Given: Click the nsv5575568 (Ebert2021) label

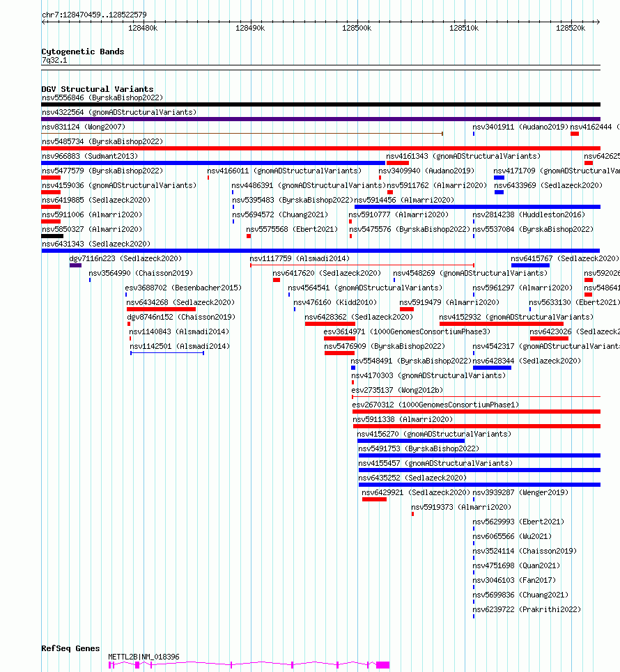Looking at the screenshot, I should pos(292,229).
